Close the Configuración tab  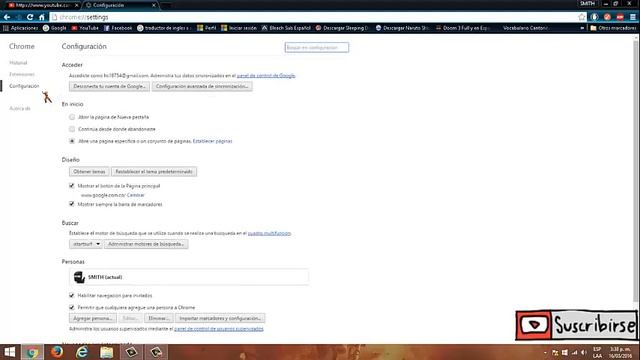153,5
